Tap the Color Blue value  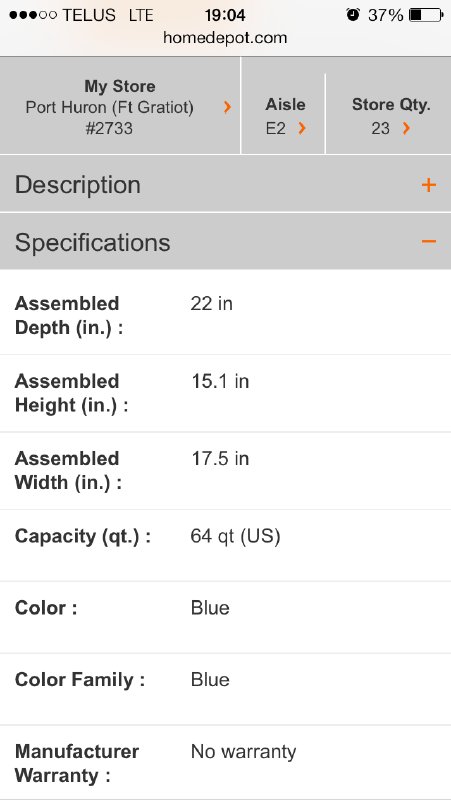tap(210, 608)
